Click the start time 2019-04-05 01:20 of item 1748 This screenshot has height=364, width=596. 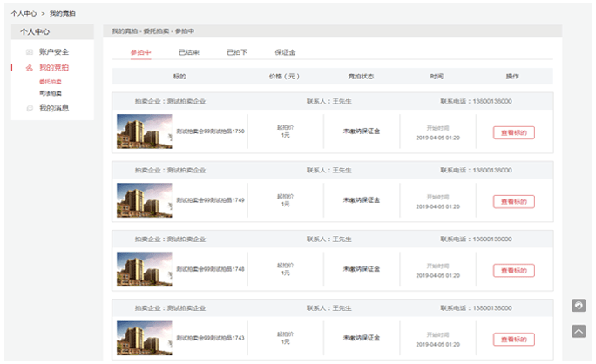click(x=438, y=275)
